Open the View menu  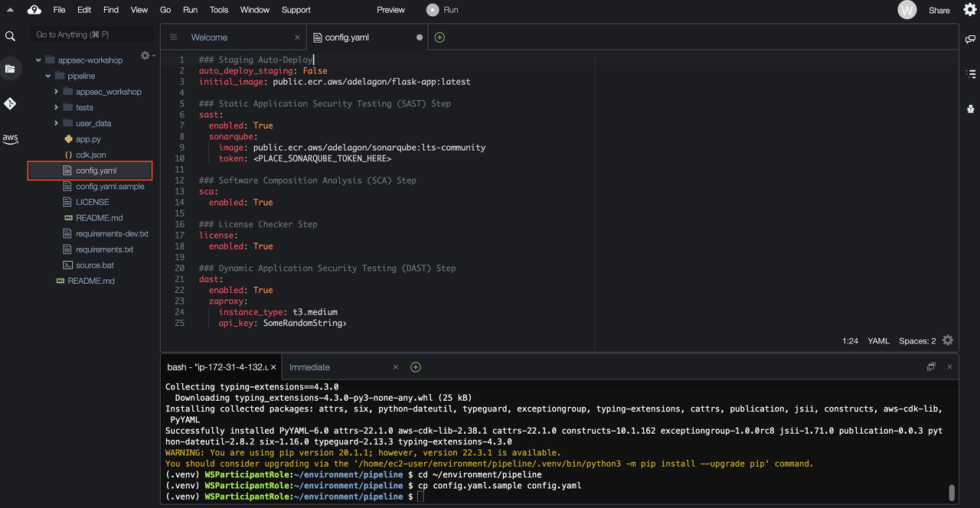pos(139,10)
